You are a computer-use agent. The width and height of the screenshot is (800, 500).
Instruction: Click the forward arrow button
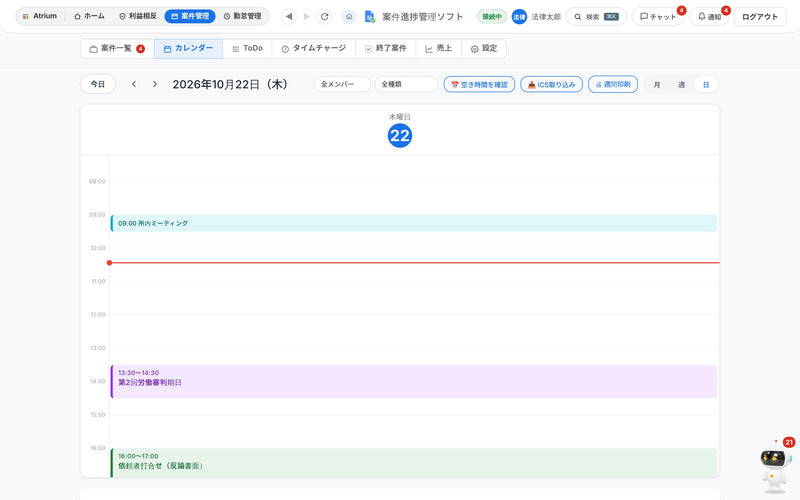307,17
